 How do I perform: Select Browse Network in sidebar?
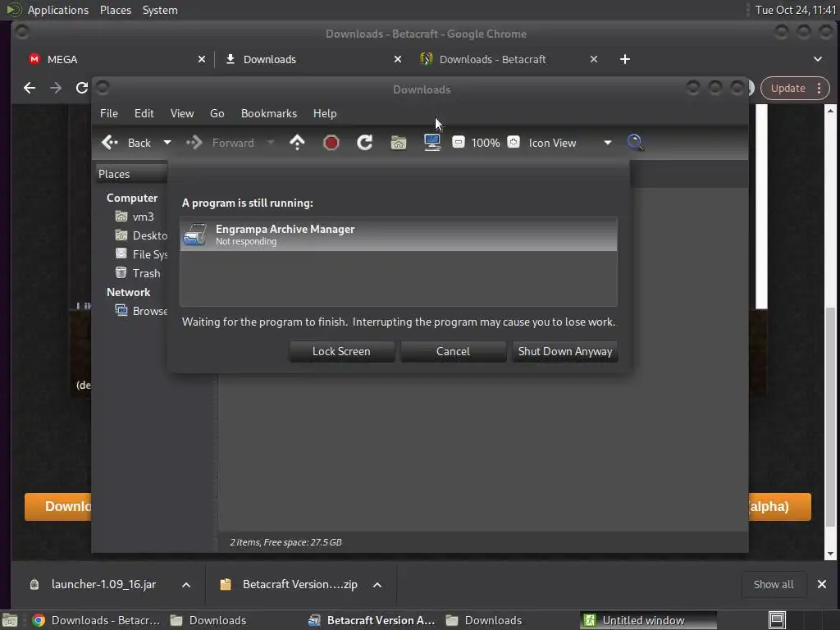pos(141,311)
